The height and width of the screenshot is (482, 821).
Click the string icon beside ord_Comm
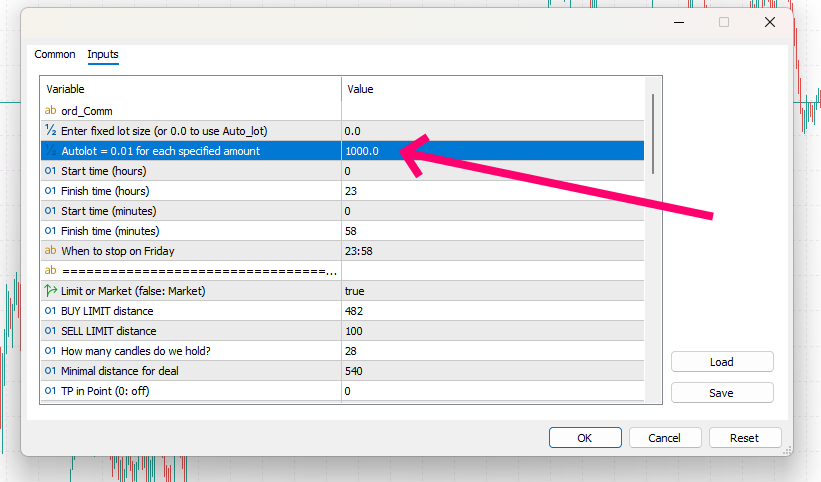click(x=50, y=111)
